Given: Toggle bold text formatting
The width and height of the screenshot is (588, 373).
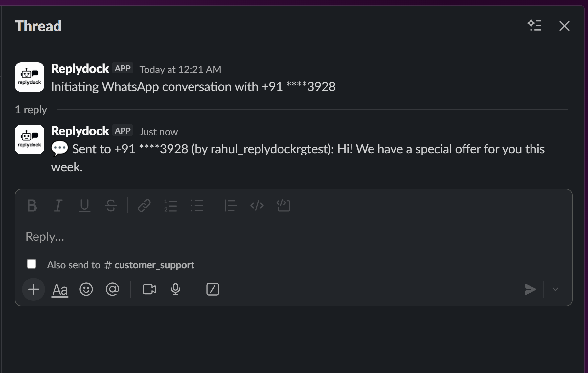Looking at the screenshot, I should coord(32,206).
